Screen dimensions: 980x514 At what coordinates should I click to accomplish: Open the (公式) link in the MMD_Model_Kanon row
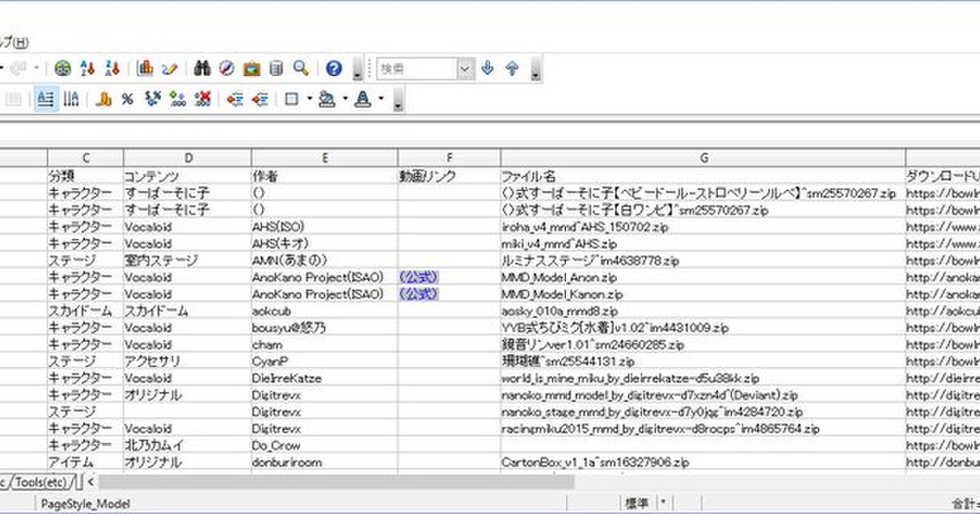click(418, 294)
